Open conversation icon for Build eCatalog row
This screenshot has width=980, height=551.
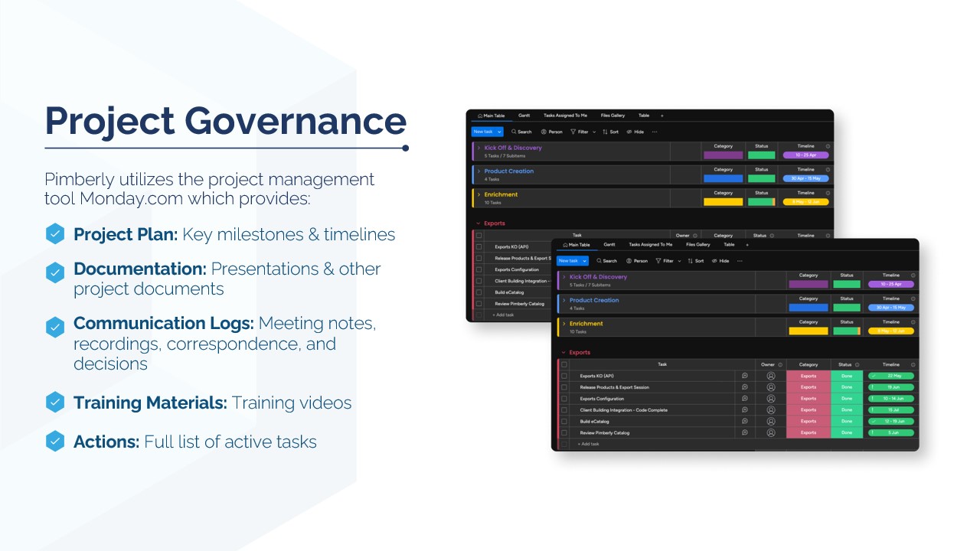(x=745, y=422)
